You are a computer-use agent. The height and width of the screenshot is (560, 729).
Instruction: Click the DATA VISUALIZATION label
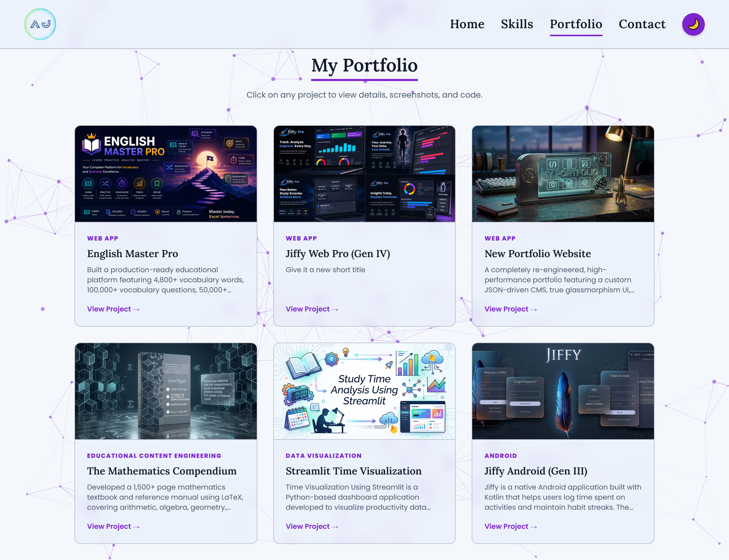(x=323, y=456)
